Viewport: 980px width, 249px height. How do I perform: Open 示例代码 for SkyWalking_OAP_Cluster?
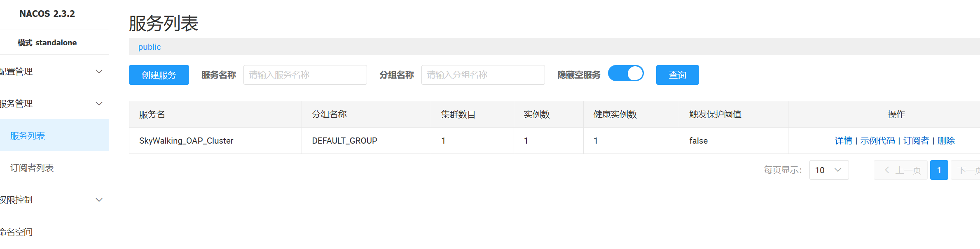[x=877, y=141]
